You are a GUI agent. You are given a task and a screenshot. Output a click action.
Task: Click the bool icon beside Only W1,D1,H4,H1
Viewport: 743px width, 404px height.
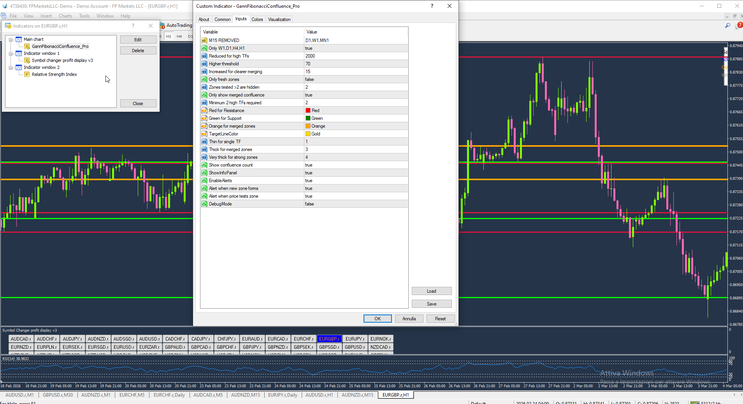pos(205,48)
